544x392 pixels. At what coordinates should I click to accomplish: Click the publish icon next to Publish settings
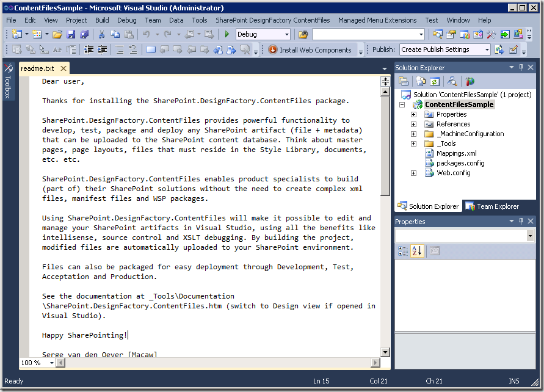[499, 49]
